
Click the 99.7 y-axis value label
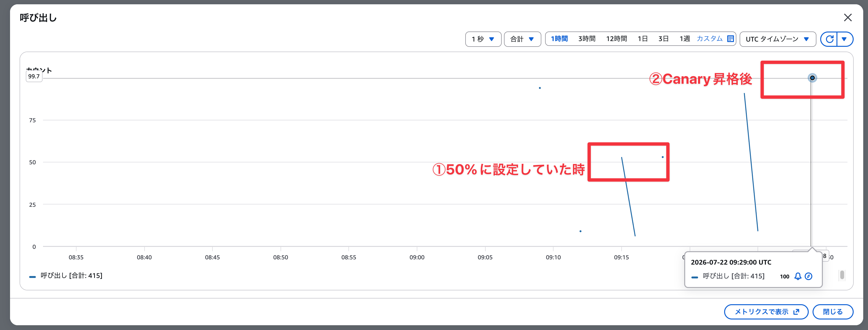tap(34, 76)
